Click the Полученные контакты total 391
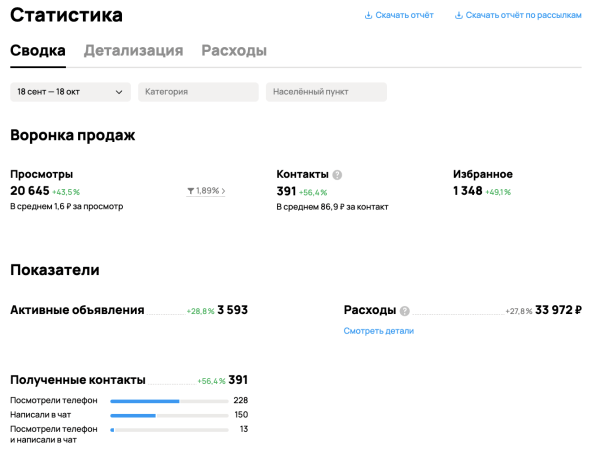 click(x=238, y=380)
